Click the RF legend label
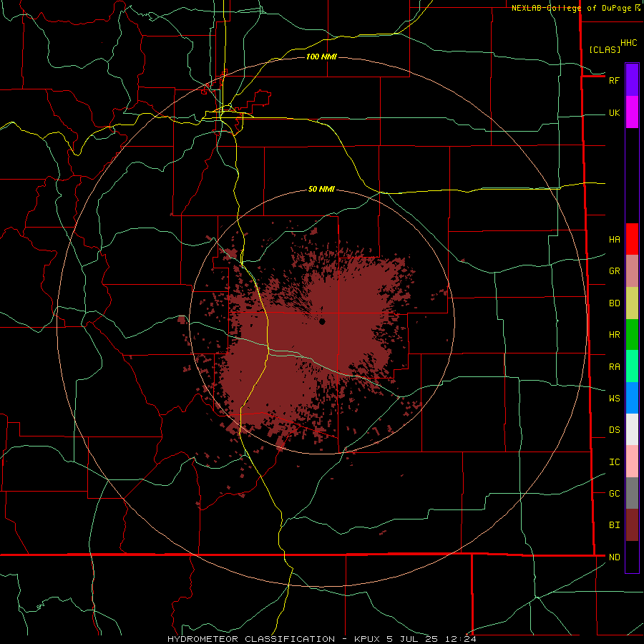This screenshot has height=644, width=644. pos(614,80)
